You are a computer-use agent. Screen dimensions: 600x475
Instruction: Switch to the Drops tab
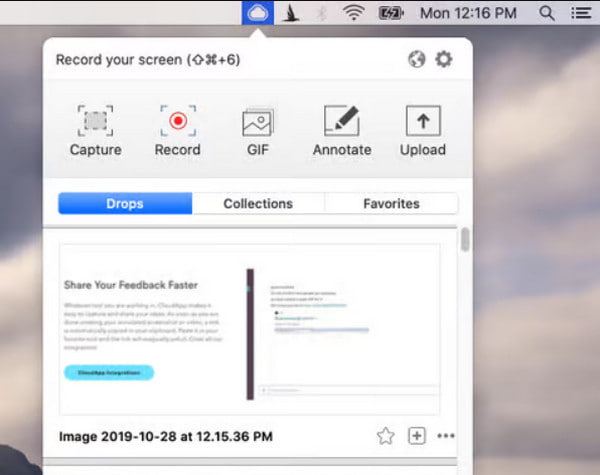[x=125, y=203]
